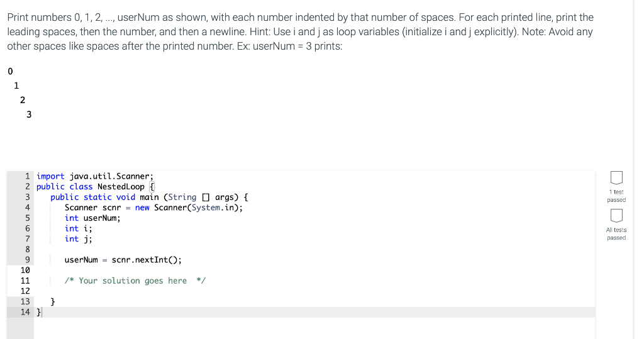The image size is (644, 339).
Task: Click line number 14 in gutter
Action: pyautogui.click(x=25, y=312)
